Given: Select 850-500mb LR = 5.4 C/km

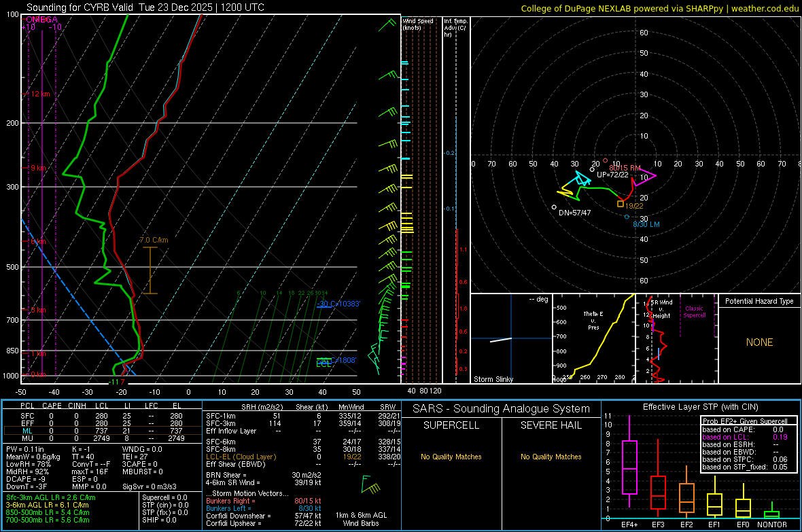Looking at the screenshot, I should [48, 512].
